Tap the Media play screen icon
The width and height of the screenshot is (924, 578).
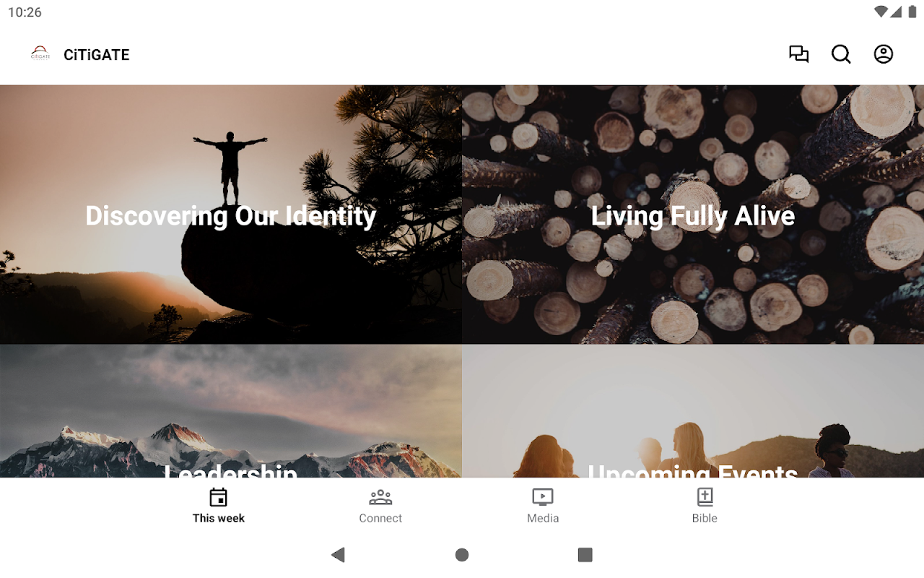pyautogui.click(x=543, y=497)
